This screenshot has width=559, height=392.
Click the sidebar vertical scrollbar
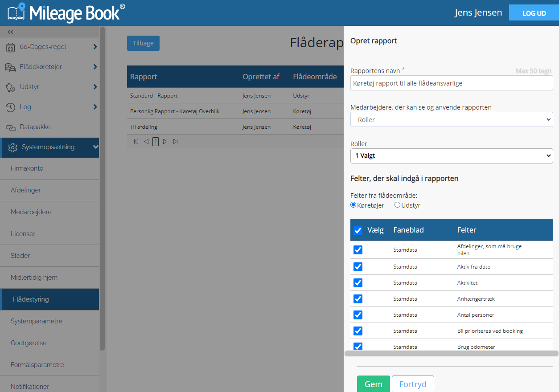click(x=103, y=189)
